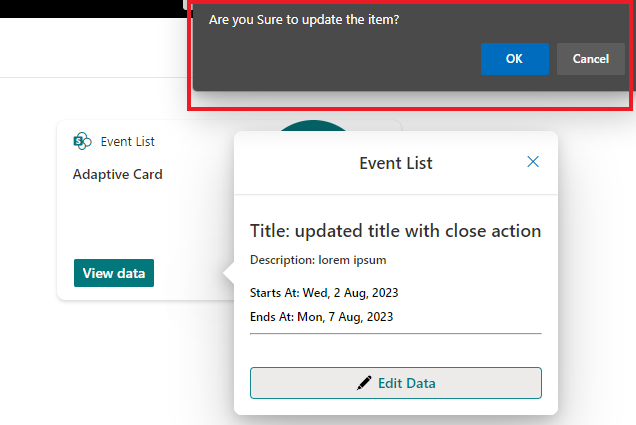Screen dimensions: 636x425
Task: Click the Ends At date line
Action: [x=321, y=316]
